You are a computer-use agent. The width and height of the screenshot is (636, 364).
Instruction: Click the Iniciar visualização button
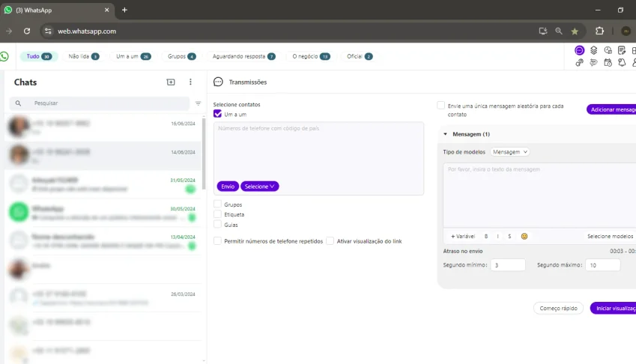614,308
